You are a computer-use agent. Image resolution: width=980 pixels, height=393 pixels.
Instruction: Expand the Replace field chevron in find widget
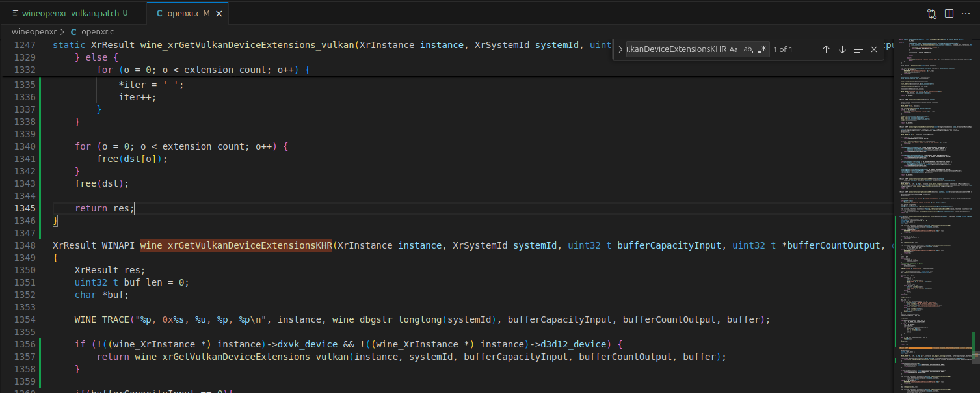(620, 49)
